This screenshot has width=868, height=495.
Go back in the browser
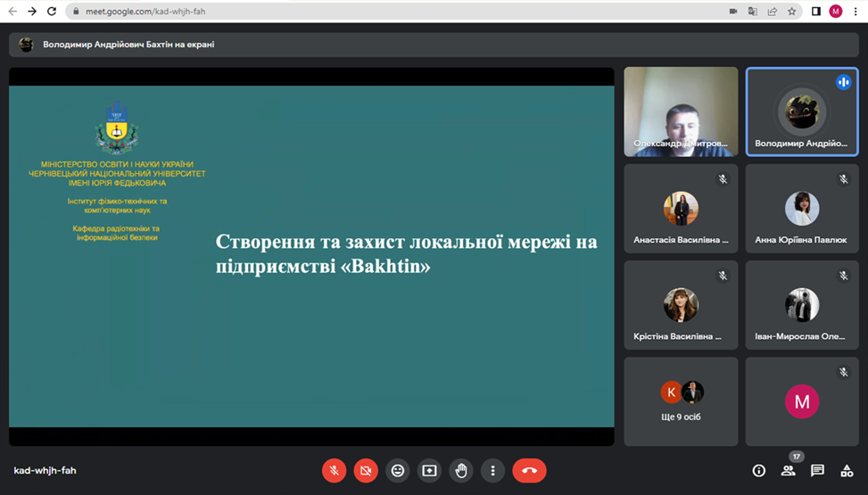point(12,11)
